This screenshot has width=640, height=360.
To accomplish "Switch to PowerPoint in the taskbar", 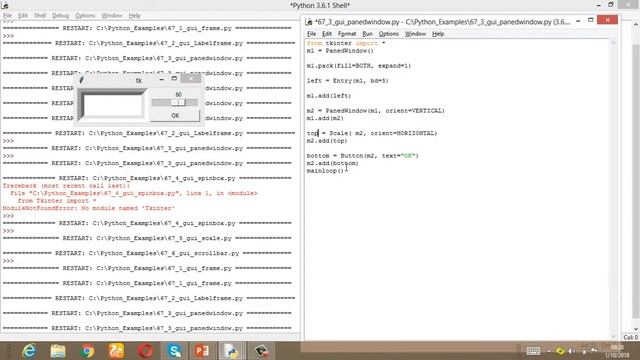I will [x=202, y=351].
